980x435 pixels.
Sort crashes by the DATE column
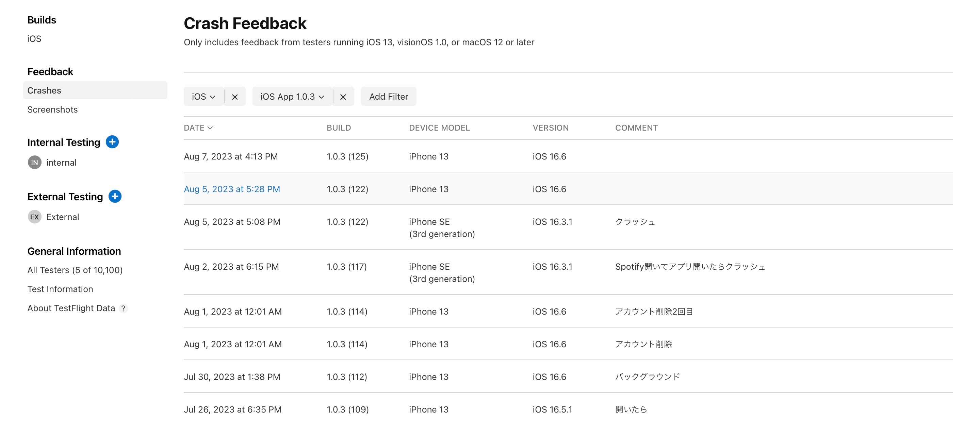pos(198,128)
